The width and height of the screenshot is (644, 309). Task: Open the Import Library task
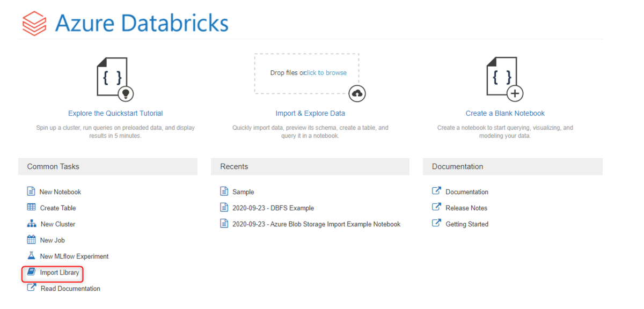pos(60,273)
